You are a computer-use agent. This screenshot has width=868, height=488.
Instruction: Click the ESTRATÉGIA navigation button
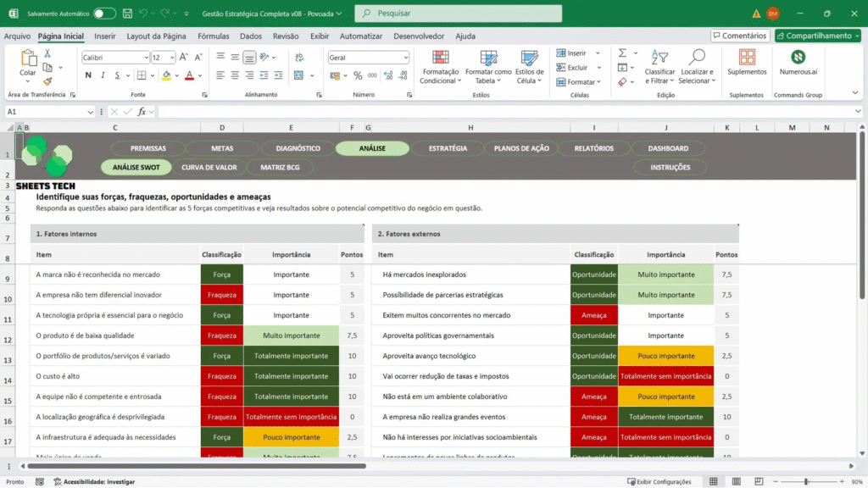pos(448,148)
